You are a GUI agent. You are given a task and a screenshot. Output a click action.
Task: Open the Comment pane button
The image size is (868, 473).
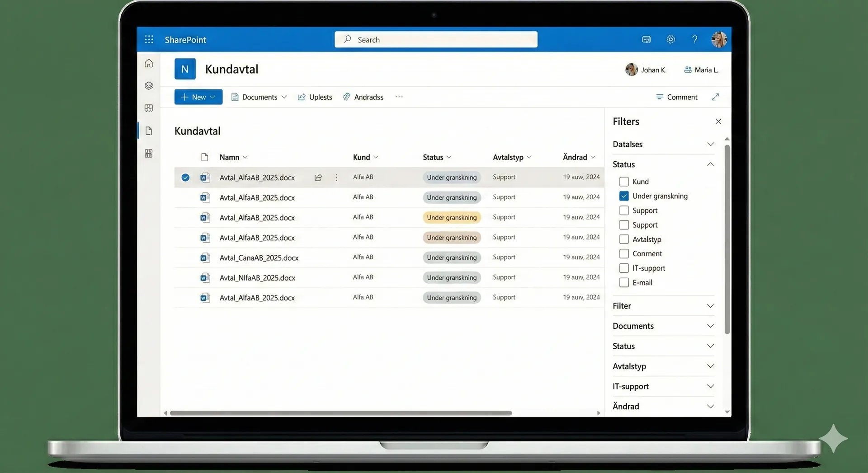[676, 97]
